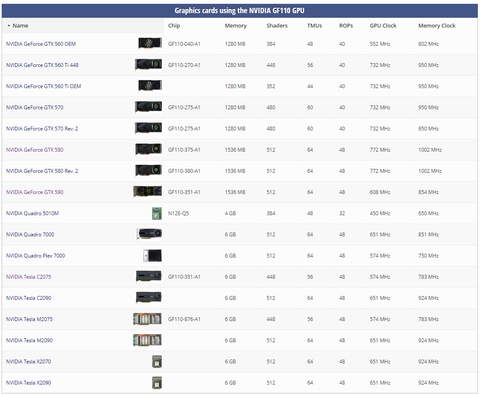Open NVIDIA Quadro 7000 link
Screen dimensions: 480x396
tap(30, 234)
